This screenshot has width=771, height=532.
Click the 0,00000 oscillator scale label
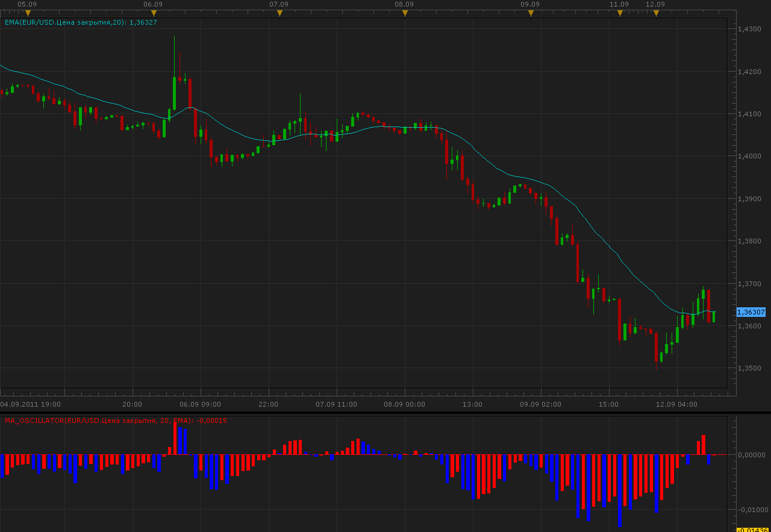tap(751, 455)
